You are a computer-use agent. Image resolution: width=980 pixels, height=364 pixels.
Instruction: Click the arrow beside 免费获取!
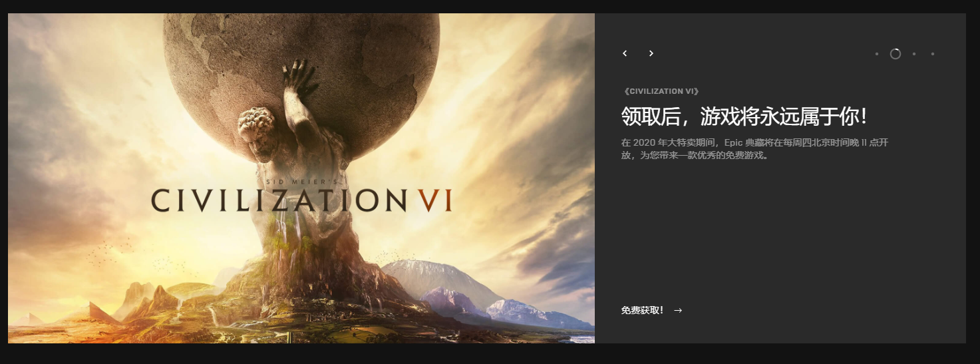click(x=678, y=310)
